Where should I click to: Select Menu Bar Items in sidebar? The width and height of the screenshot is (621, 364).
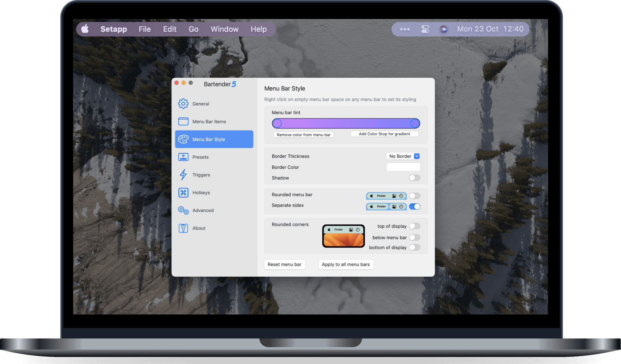[x=214, y=122]
